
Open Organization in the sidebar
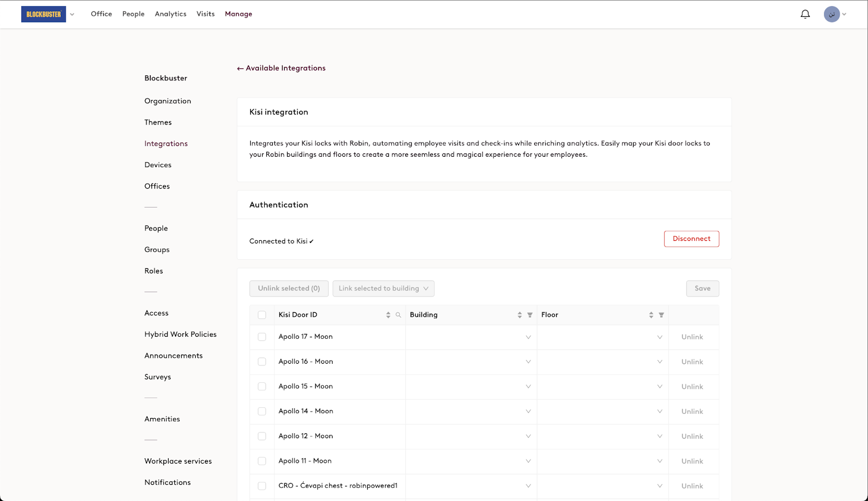click(168, 101)
